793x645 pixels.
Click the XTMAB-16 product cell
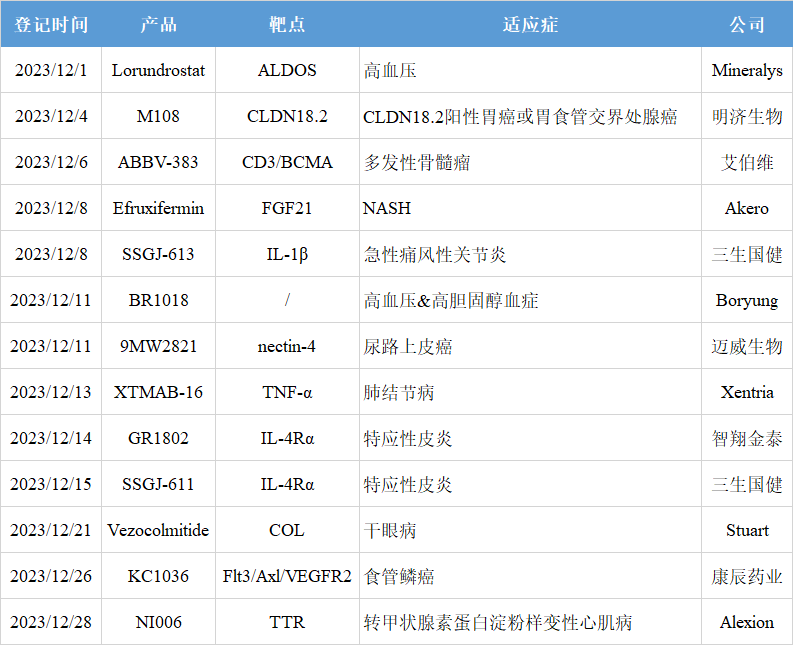click(x=158, y=392)
